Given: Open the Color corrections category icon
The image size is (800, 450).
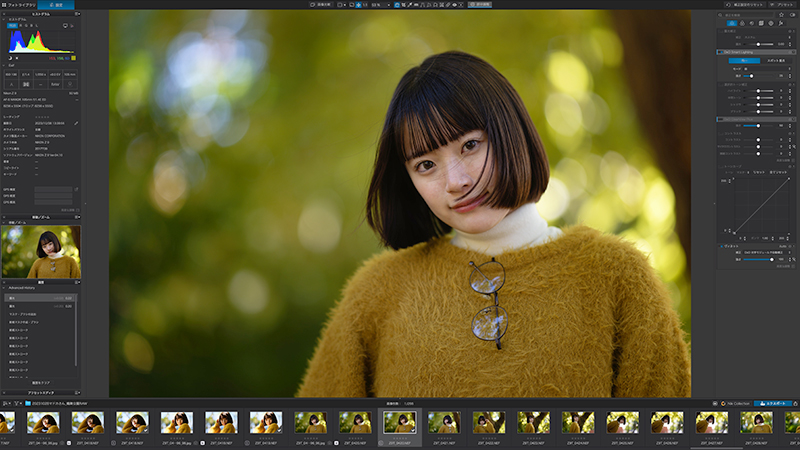Looking at the screenshot, I should [742, 23].
